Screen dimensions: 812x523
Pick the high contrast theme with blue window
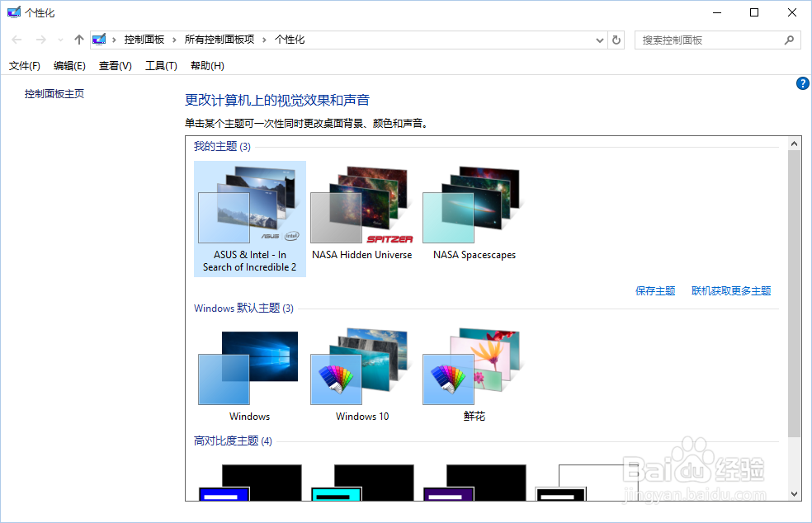(249, 483)
